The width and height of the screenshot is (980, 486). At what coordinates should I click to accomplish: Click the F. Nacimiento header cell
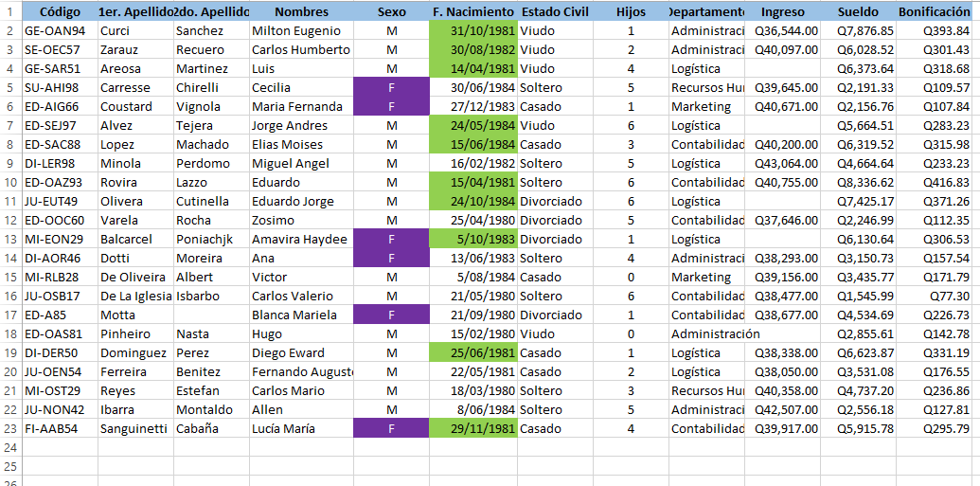coord(473,11)
